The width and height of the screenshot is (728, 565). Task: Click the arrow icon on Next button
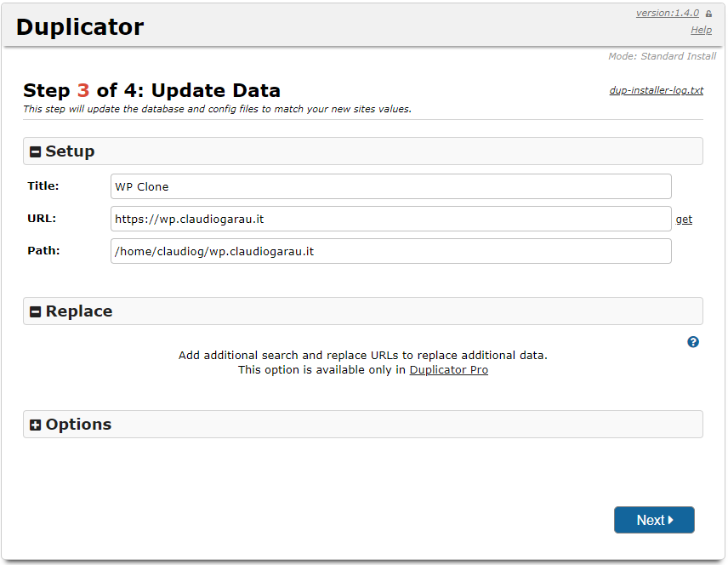[671, 520]
